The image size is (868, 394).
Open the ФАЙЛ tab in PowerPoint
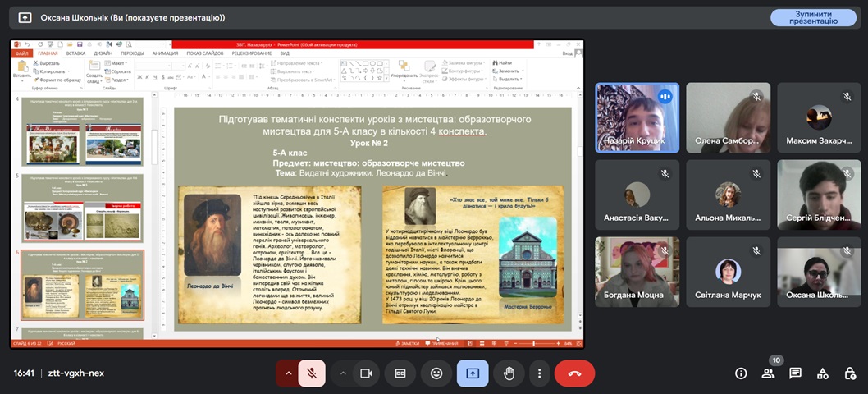pos(22,53)
